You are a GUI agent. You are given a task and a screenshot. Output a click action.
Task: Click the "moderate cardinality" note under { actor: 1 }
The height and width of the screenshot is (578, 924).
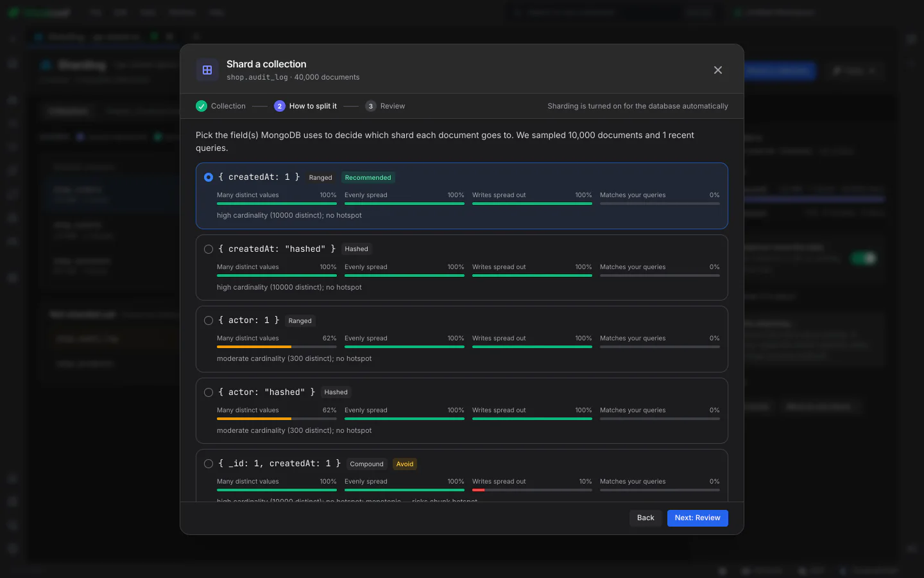(295, 358)
